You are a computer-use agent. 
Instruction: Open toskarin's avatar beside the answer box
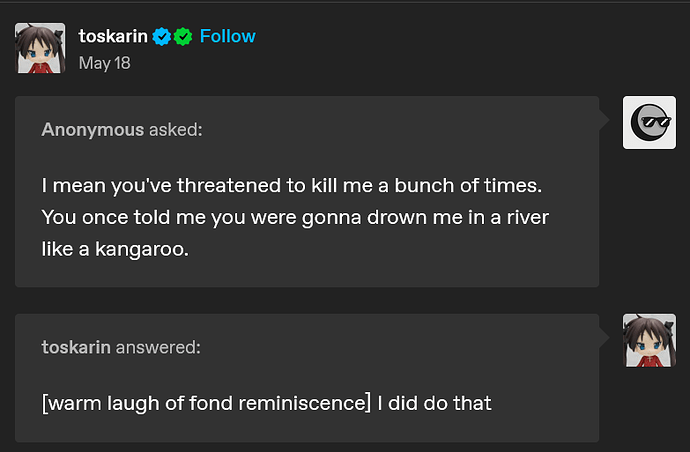pyautogui.click(x=649, y=340)
